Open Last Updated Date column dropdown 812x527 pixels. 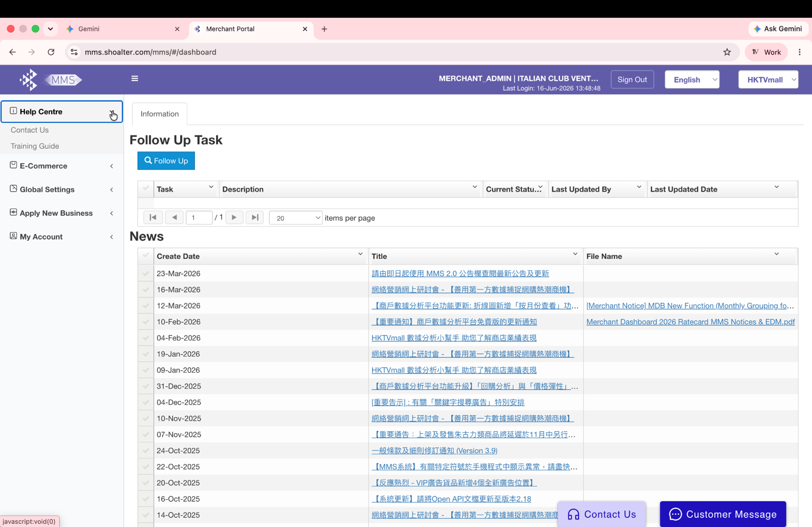pos(776,187)
